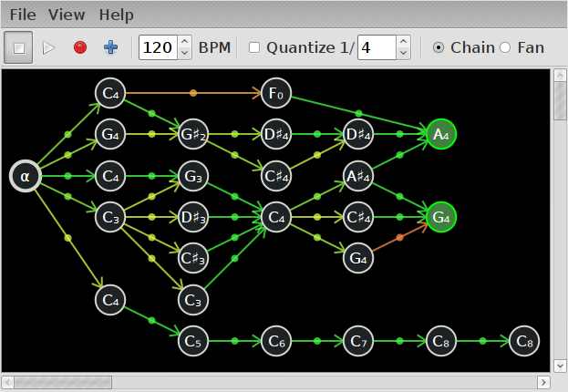This screenshot has width=568, height=392.
Task: Raise quantize divisor with up arrow
Action: (x=404, y=41)
